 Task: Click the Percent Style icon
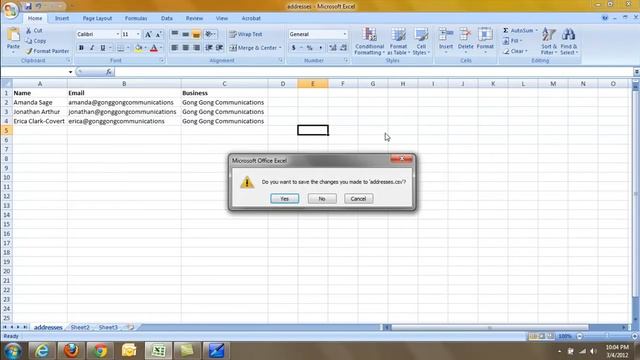coord(310,48)
